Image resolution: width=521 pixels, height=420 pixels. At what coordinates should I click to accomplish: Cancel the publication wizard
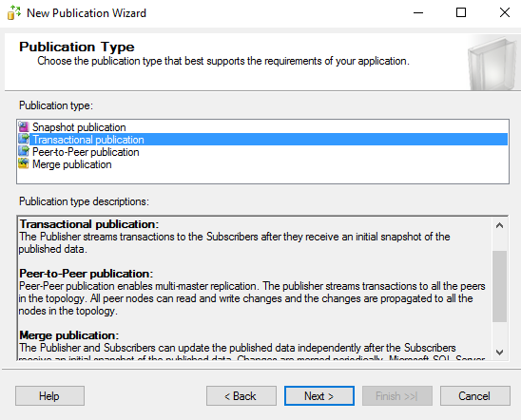(x=475, y=395)
